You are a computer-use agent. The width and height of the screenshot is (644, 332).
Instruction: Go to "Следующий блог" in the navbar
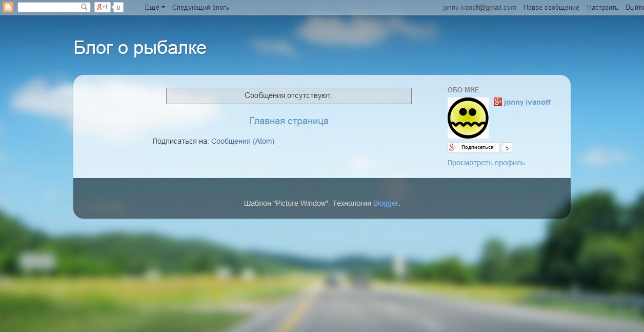[200, 8]
